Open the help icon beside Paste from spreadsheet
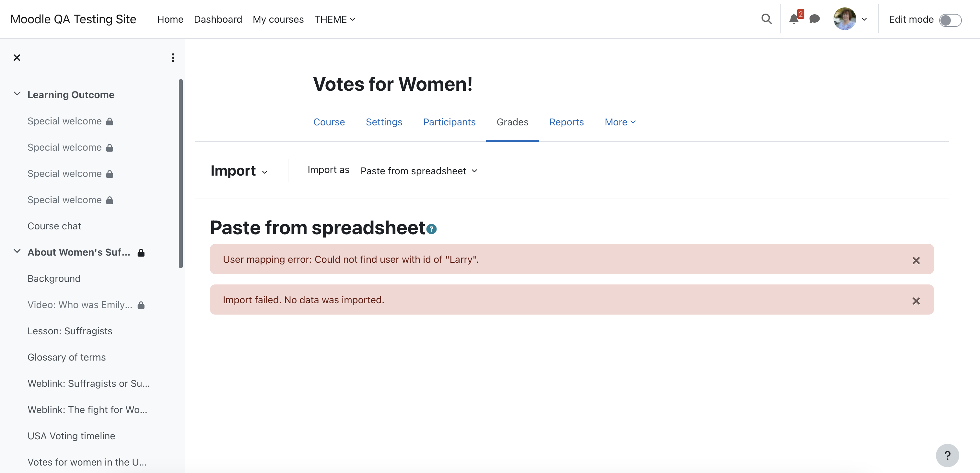The image size is (980, 473). pos(431,229)
